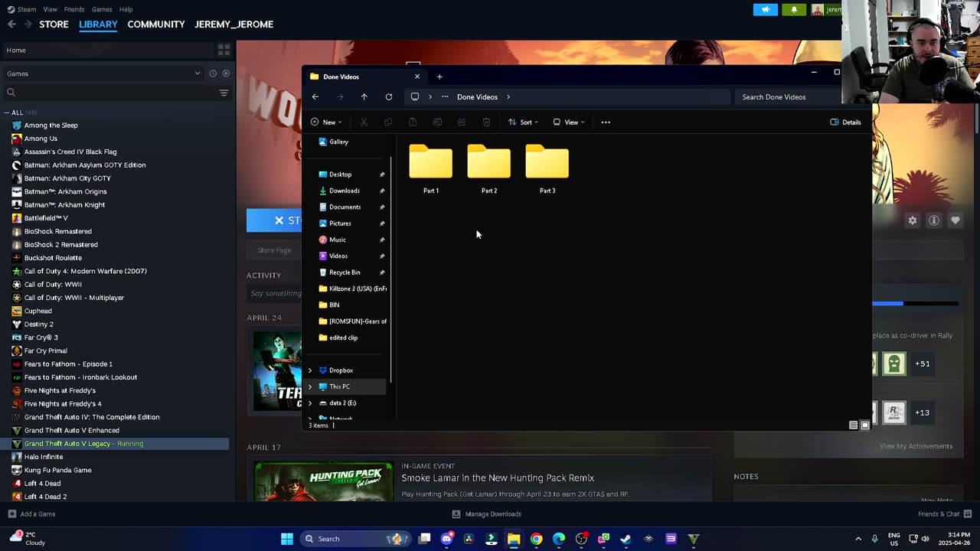Switch to the Steam STORE tab

pos(54,24)
